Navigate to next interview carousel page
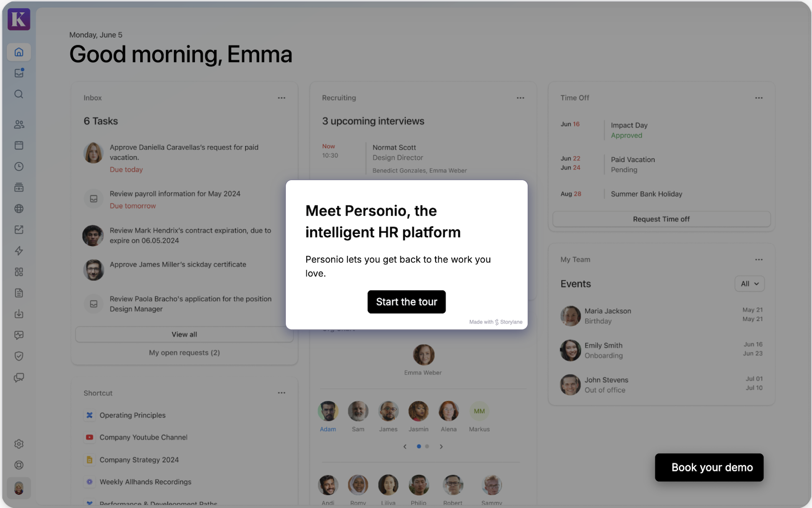The height and width of the screenshot is (508, 812). (x=442, y=447)
